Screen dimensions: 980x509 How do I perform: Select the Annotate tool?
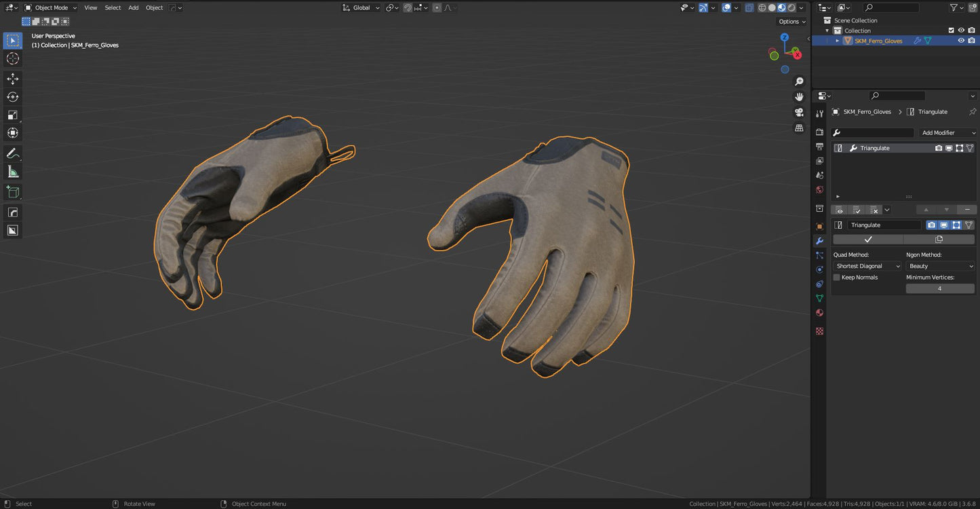click(x=12, y=153)
